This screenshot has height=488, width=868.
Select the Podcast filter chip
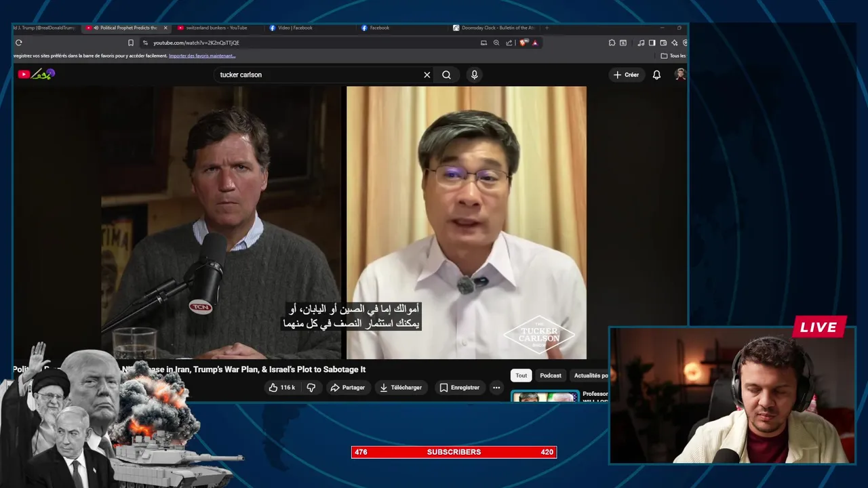point(551,375)
